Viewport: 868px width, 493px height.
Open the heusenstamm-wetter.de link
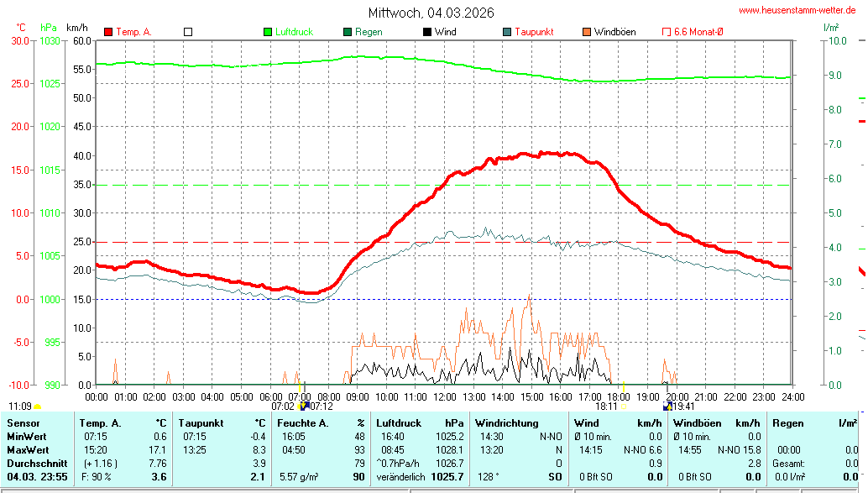pyautogui.click(x=797, y=10)
